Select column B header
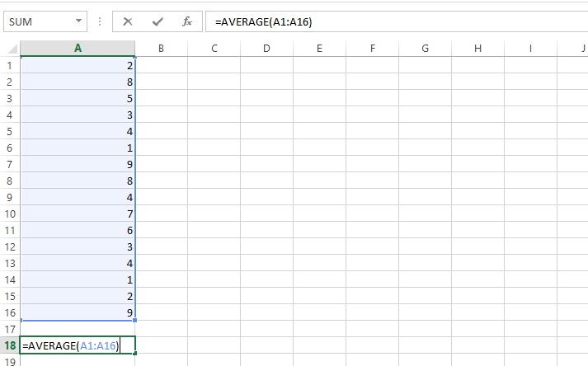This screenshot has height=366, width=588. [x=161, y=49]
